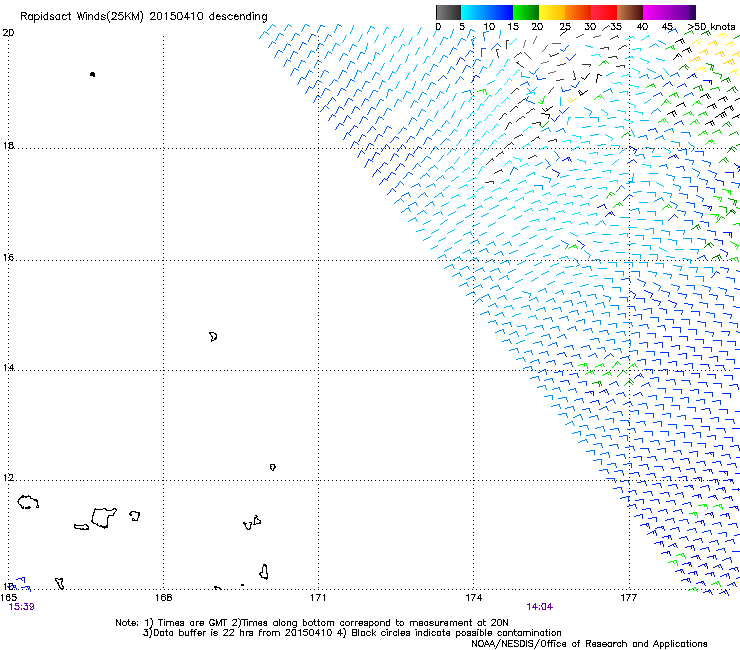The image size is (740, 650).
Task: Click longitude label '177'
Action: click(628, 598)
